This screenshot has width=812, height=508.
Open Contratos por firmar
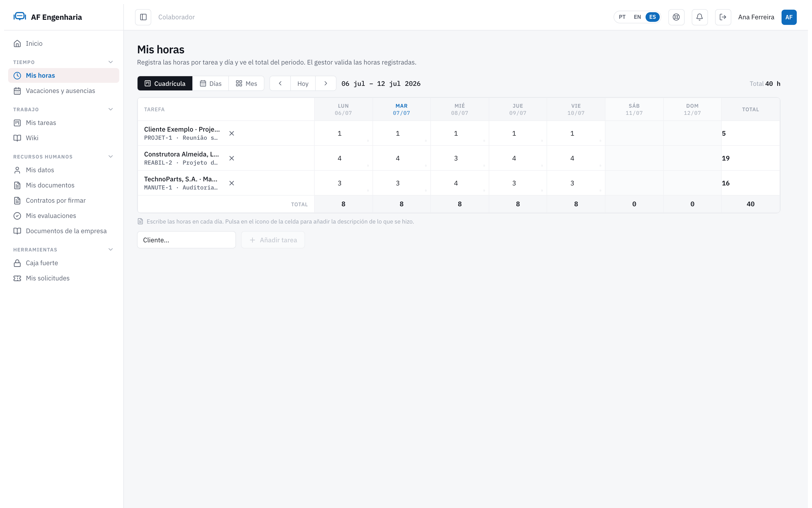coord(64,201)
